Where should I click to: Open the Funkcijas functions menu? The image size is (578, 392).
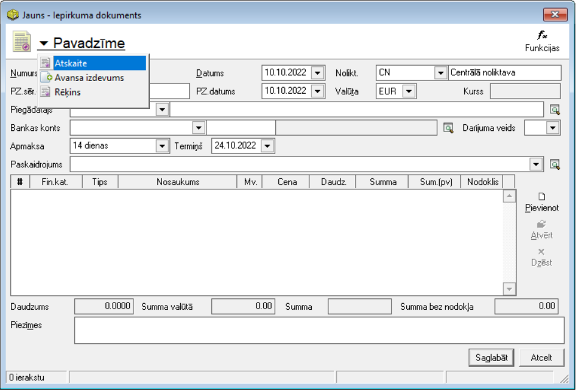[542, 41]
